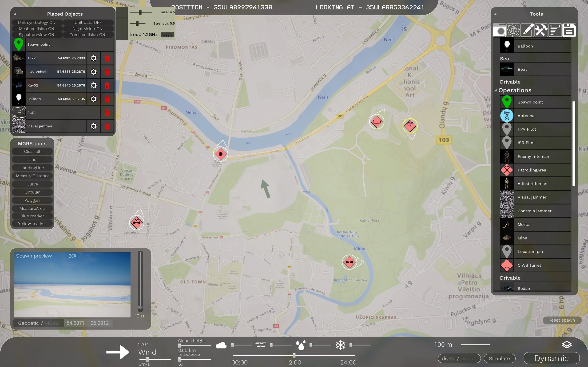Adjust the wind speed slider

pos(147,359)
